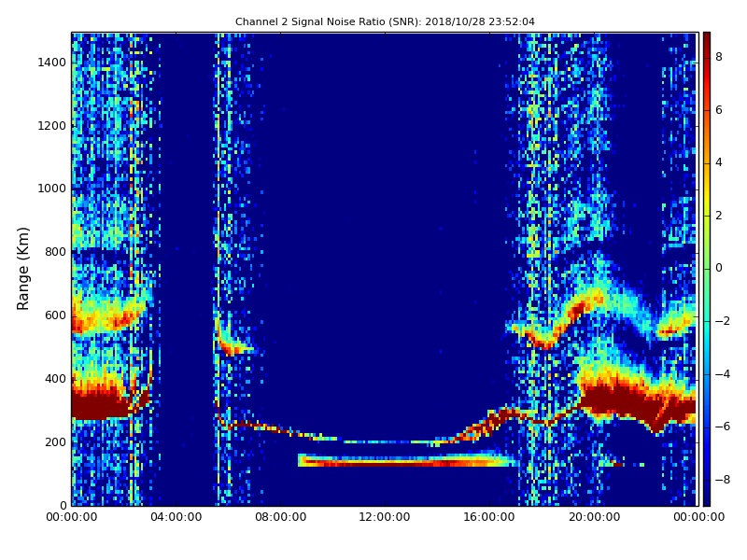This screenshot has height=560, width=747.
Task: Click the colorbar value 6 label
Action: coord(719,110)
